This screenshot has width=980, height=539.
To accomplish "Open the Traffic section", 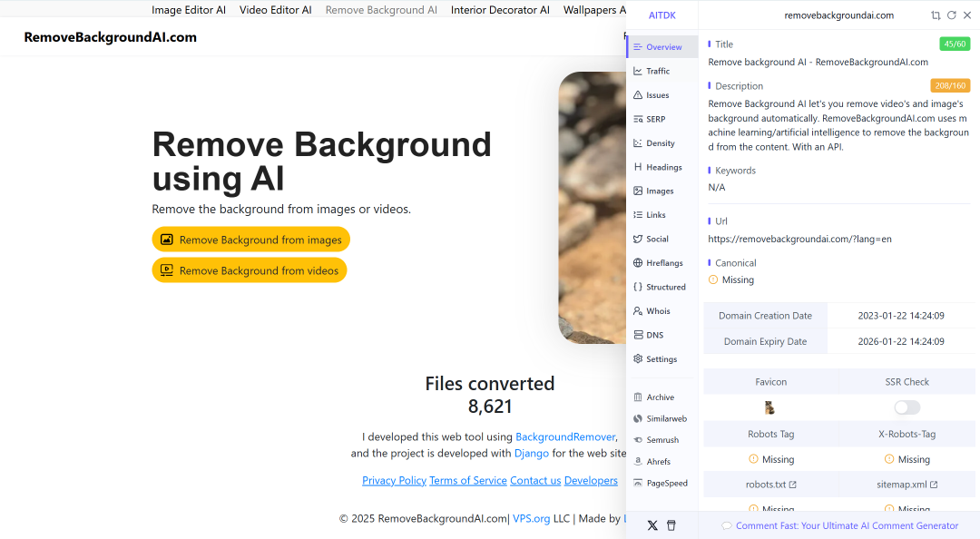I will click(661, 72).
